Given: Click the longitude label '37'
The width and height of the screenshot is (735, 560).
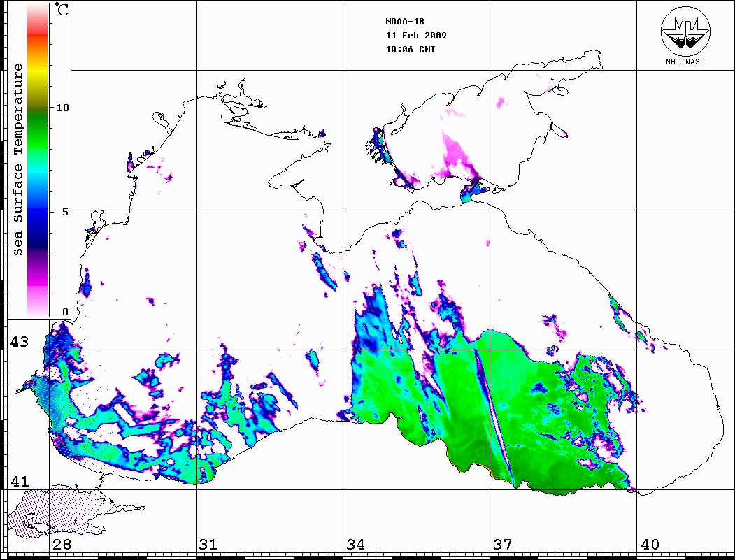Looking at the screenshot, I should click(503, 545).
